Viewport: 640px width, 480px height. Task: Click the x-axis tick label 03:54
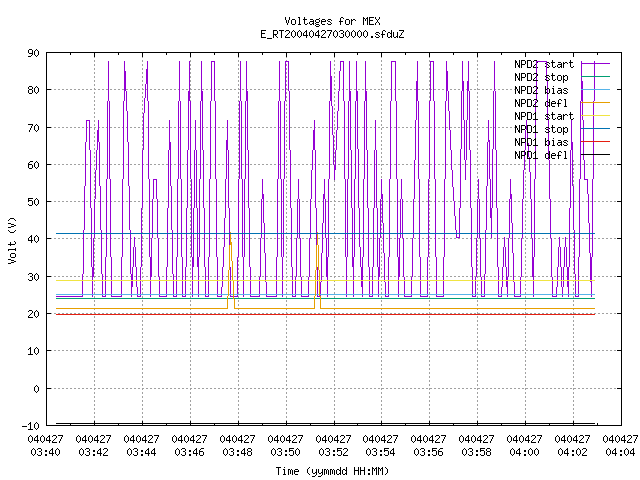(380, 452)
